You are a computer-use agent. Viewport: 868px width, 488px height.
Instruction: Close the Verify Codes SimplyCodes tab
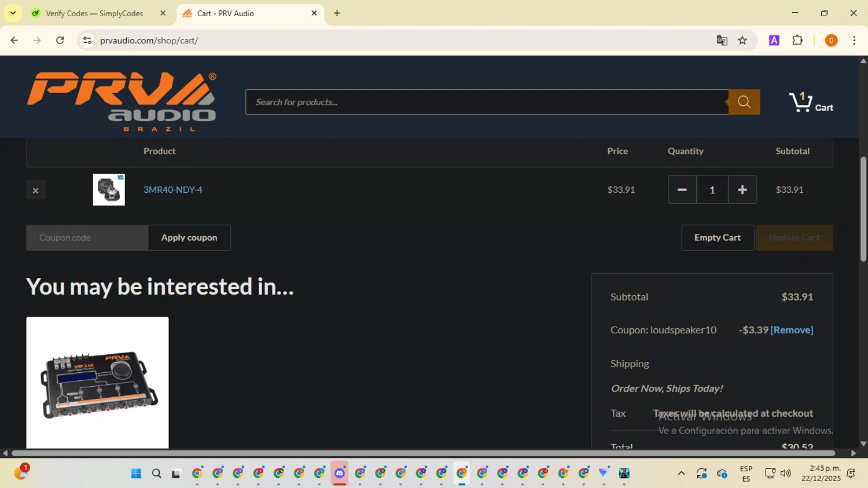(163, 13)
